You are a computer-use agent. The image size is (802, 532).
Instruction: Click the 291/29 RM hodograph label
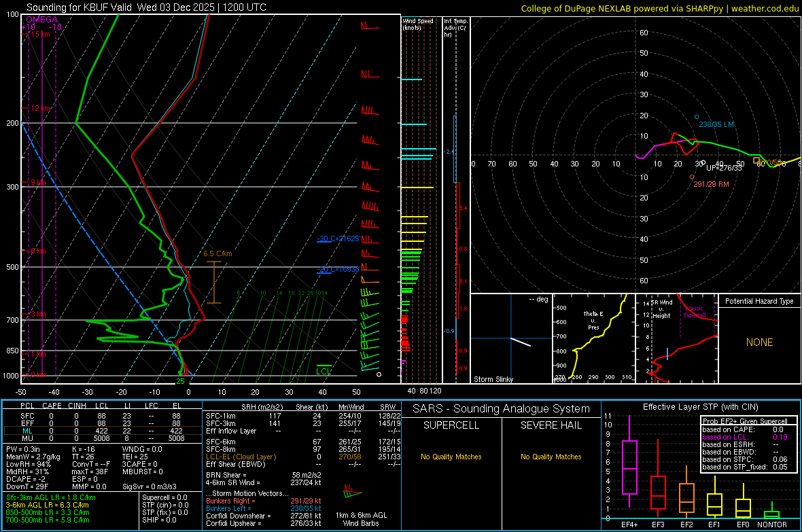pos(711,184)
